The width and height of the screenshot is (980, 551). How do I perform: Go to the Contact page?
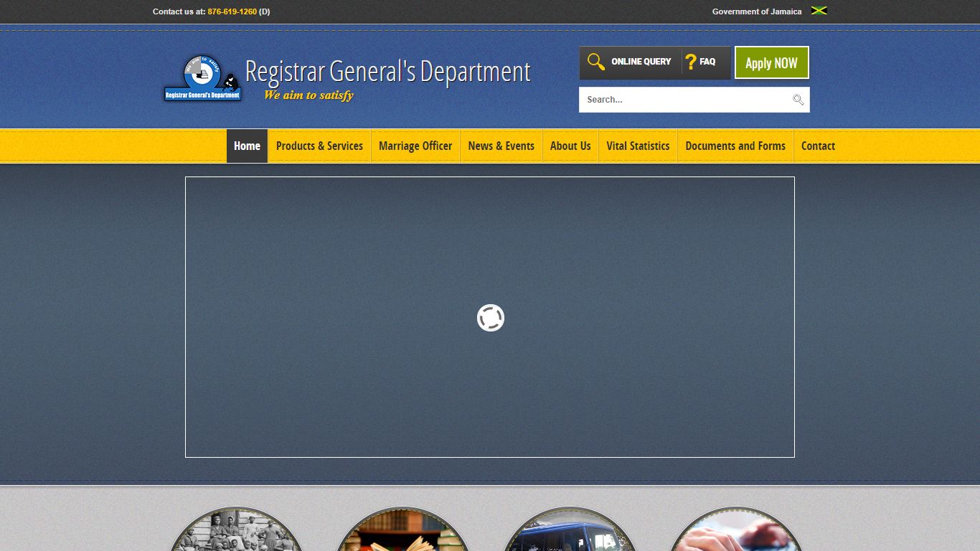click(818, 146)
